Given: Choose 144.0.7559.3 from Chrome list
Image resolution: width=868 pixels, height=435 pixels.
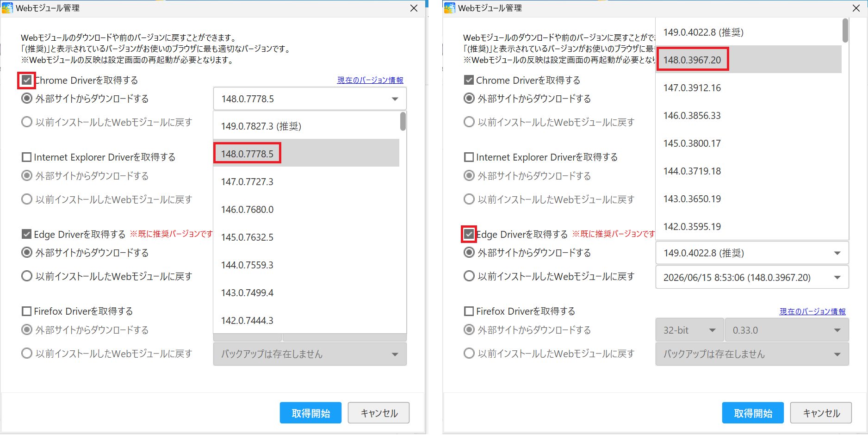Looking at the screenshot, I should coord(306,265).
